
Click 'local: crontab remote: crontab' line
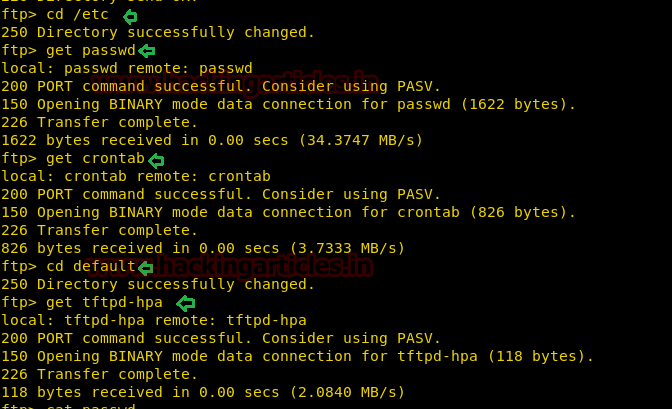136,177
